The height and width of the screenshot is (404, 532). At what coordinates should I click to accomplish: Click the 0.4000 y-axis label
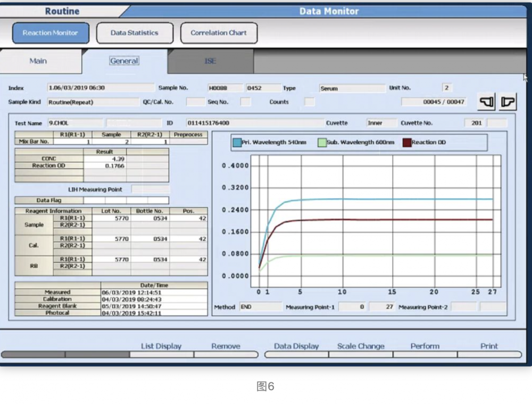tap(235, 166)
